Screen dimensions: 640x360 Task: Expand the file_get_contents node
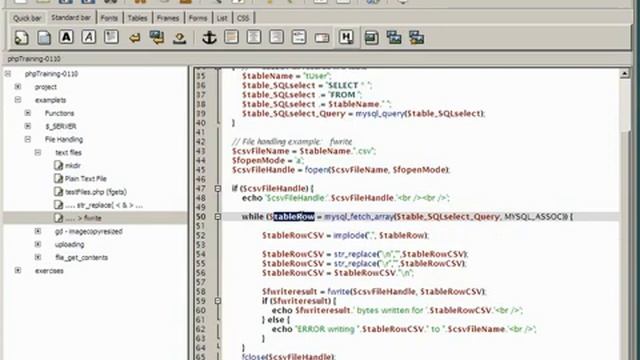[x=38, y=257]
